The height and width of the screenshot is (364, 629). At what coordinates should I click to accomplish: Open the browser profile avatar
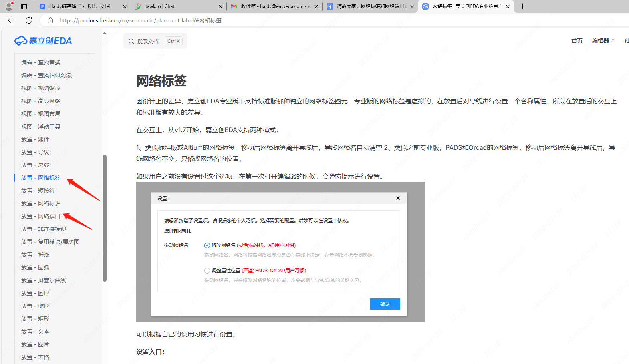point(9,6)
